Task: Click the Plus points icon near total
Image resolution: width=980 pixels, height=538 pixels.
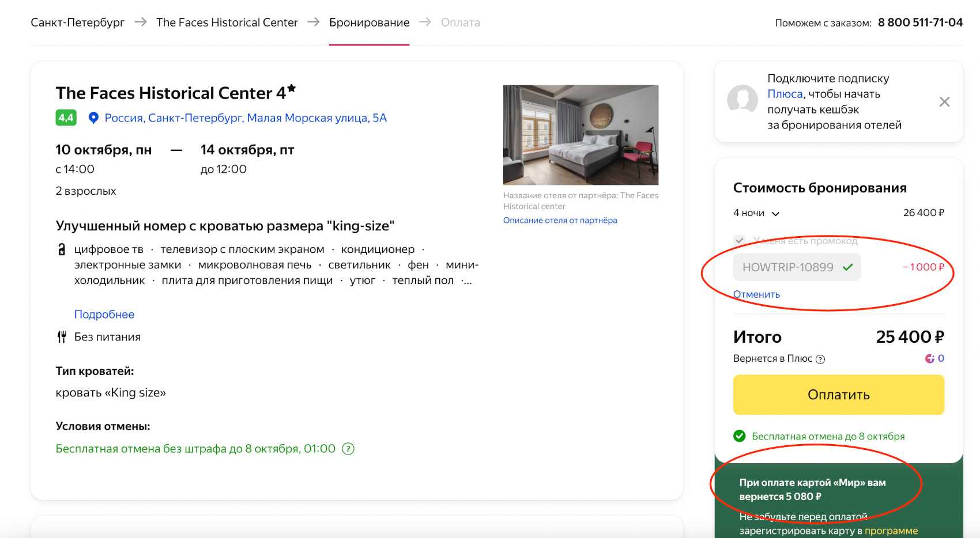Action: [929, 358]
